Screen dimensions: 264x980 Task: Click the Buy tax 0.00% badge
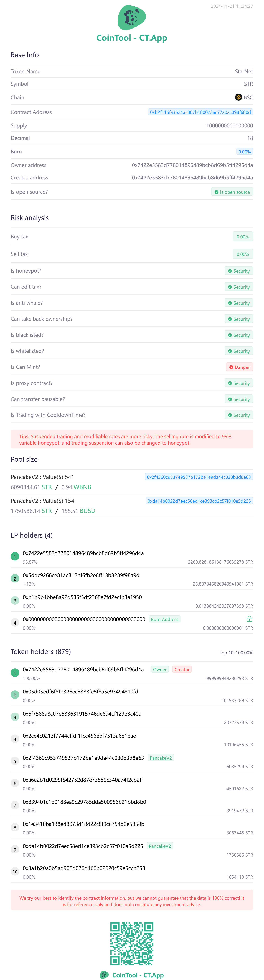[242, 237]
